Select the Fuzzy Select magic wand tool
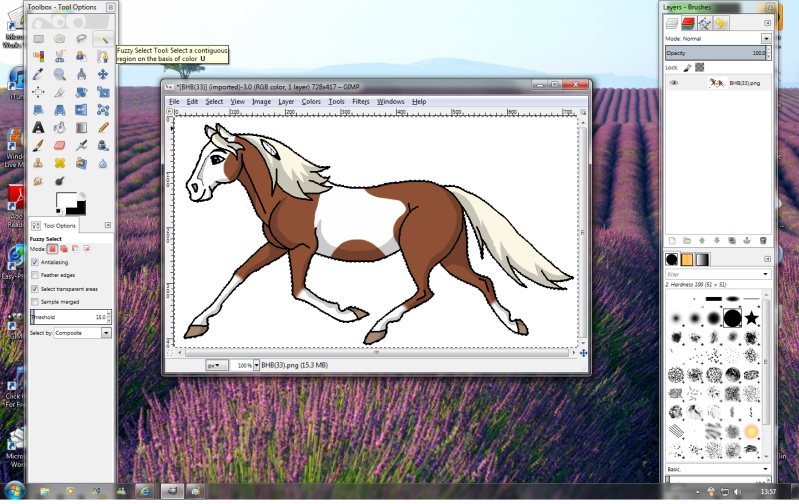Viewport: 799px width, 504px height. 103,39
